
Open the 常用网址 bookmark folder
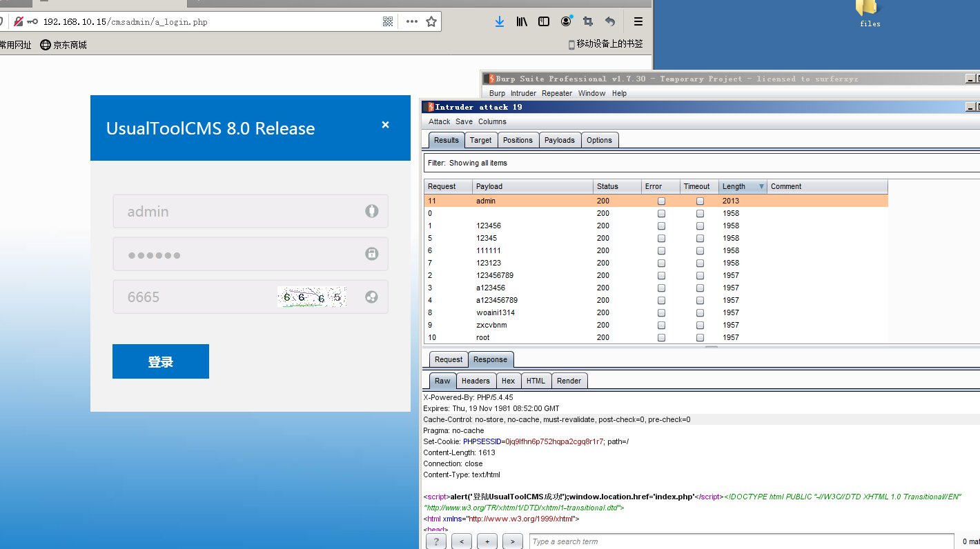pyautogui.click(x=14, y=45)
